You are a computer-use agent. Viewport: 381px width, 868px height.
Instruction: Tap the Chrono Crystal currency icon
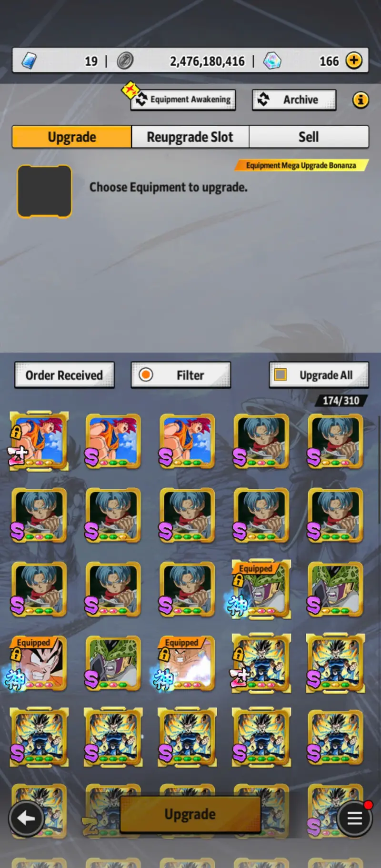272,61
